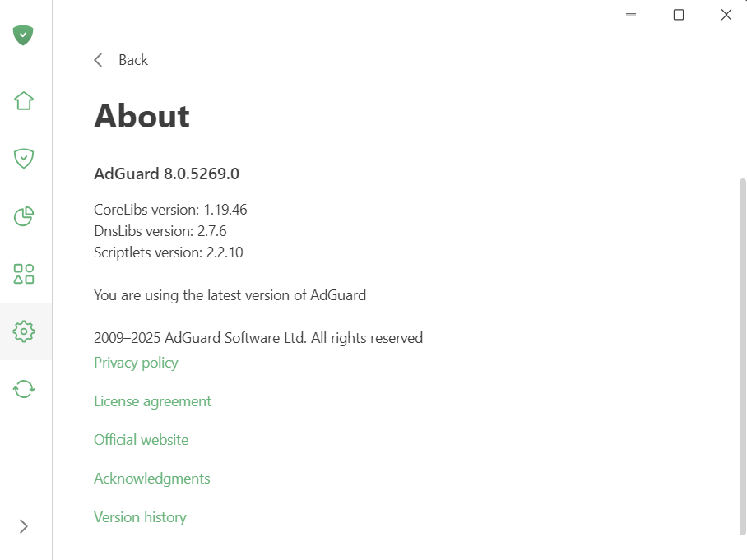View the Acknowledgments link
The height and width of the screenshot is (560, 747).
coord(151,479)
